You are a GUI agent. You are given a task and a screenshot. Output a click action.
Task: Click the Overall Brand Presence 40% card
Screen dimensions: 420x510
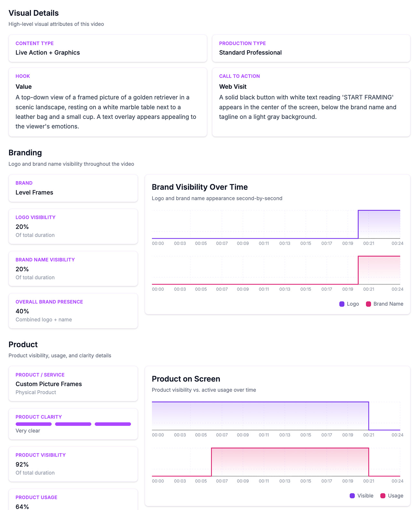(x=73, y=311)
